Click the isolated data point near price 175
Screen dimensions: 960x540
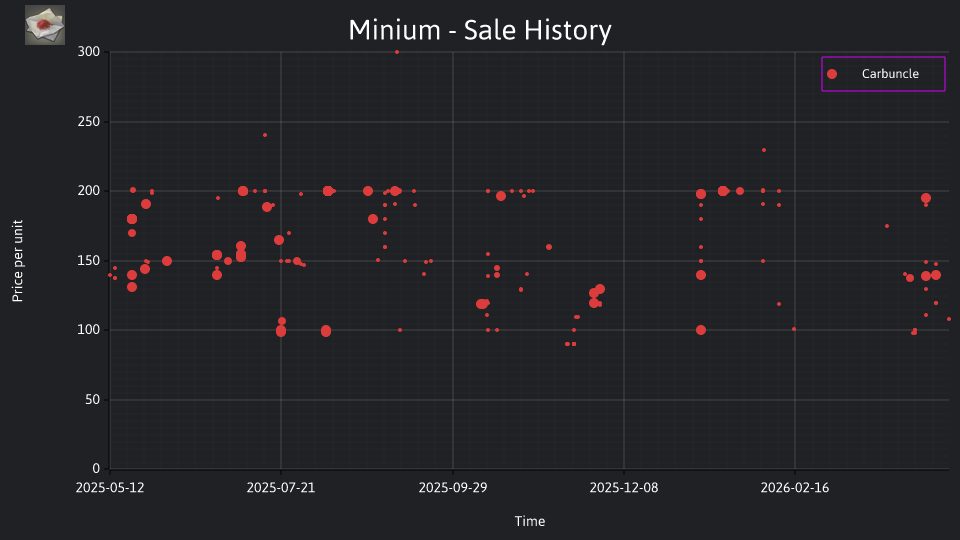[x=887, y=227]
